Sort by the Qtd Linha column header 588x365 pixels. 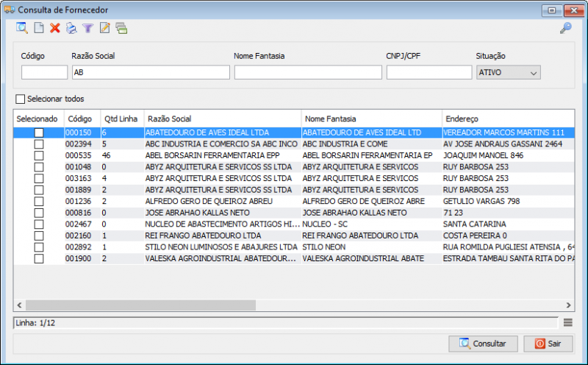(x=121, y=119)
